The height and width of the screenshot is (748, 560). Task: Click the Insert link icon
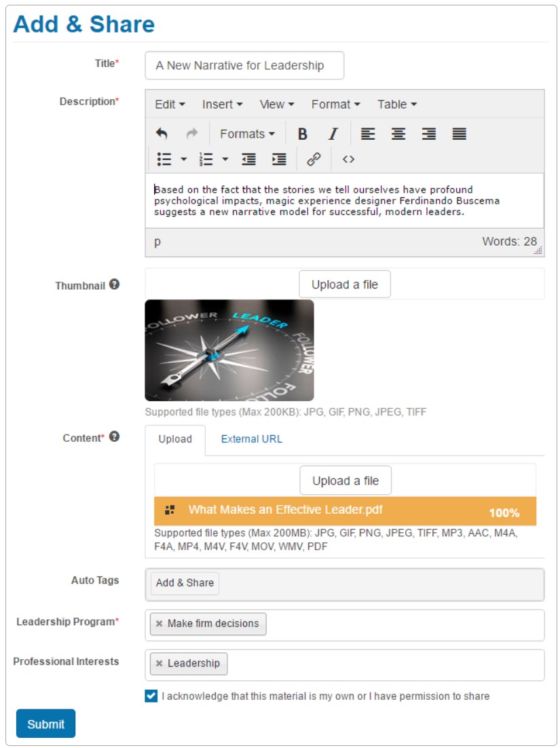point(314,160)
